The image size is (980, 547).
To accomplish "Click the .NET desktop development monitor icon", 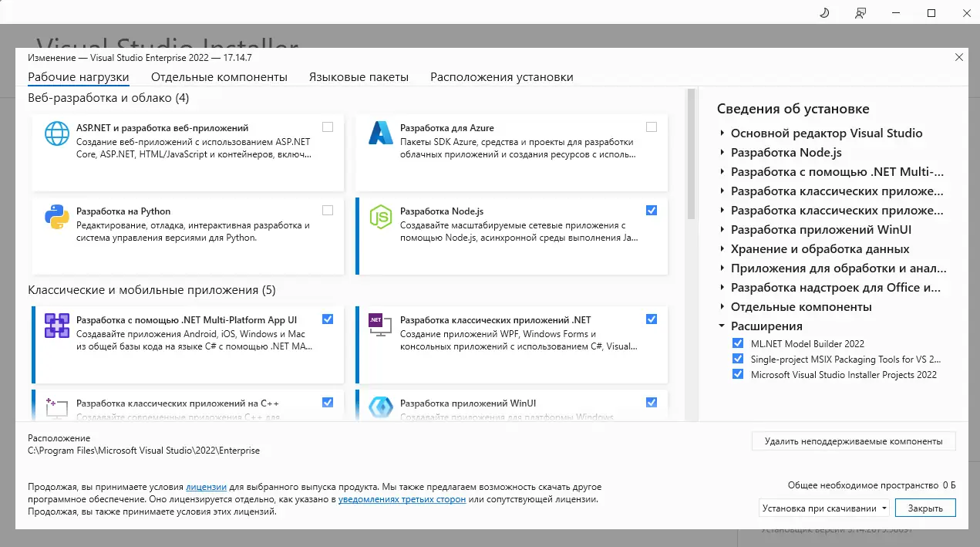I will (380, 325).
